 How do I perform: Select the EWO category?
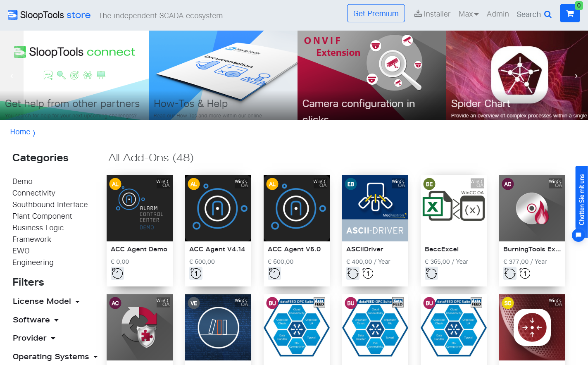point(21,251)
